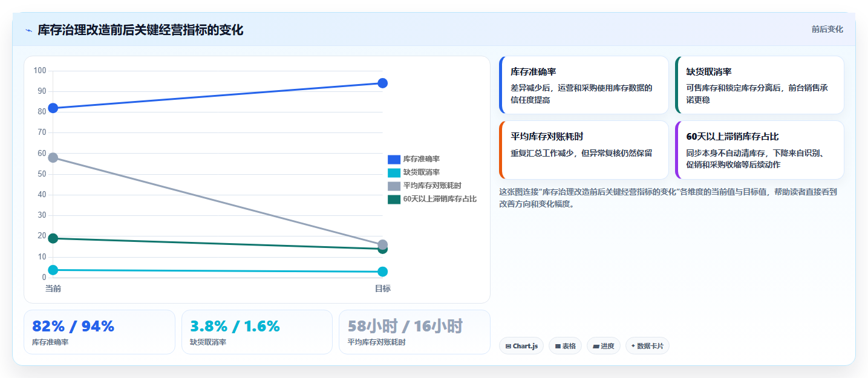The height and width of the screenshot is (378, 868).
Task: Click the title 库存治理改造前后关键经营指标的变化
Action: coord(140,30)
